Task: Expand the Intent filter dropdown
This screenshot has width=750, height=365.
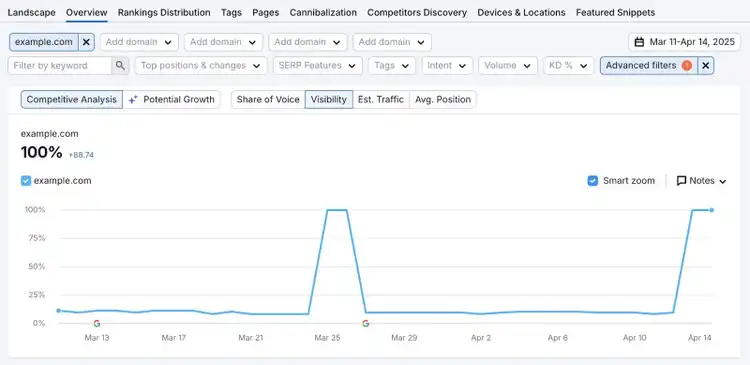Action: tap(447, 66)
